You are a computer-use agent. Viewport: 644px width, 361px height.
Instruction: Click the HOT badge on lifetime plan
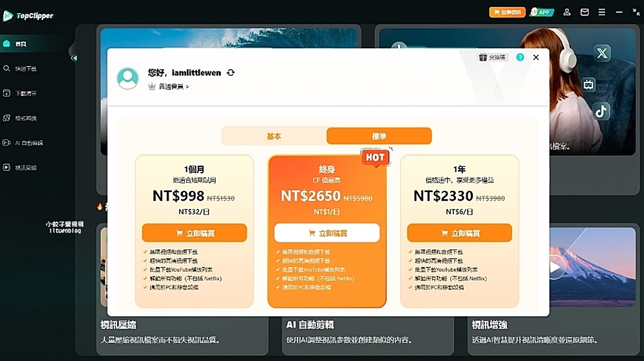375,157
